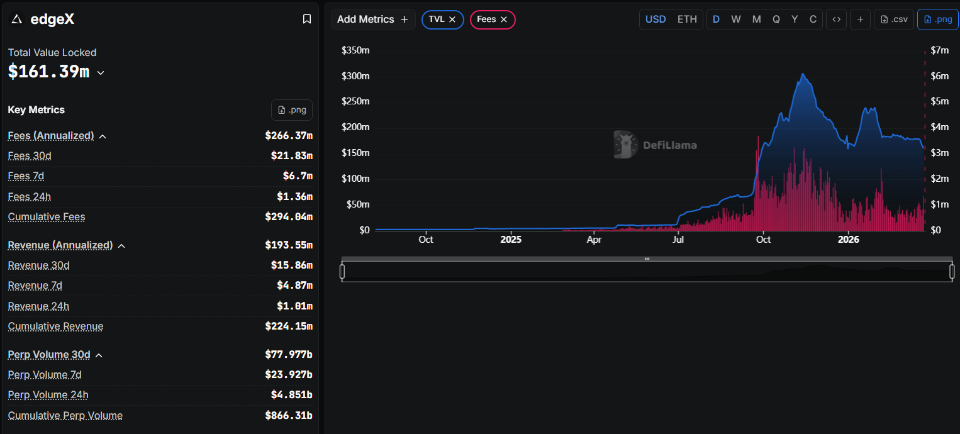Collapse the Revenue (Annualized) section
The height and width of the screenshot is (434, 960).
tap(122, 246)
